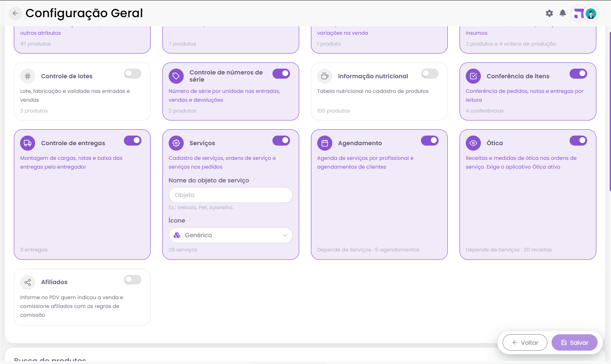Click the gear icon of Serviços card
This screenshot has width=611, height=364.
pos(176,143)
